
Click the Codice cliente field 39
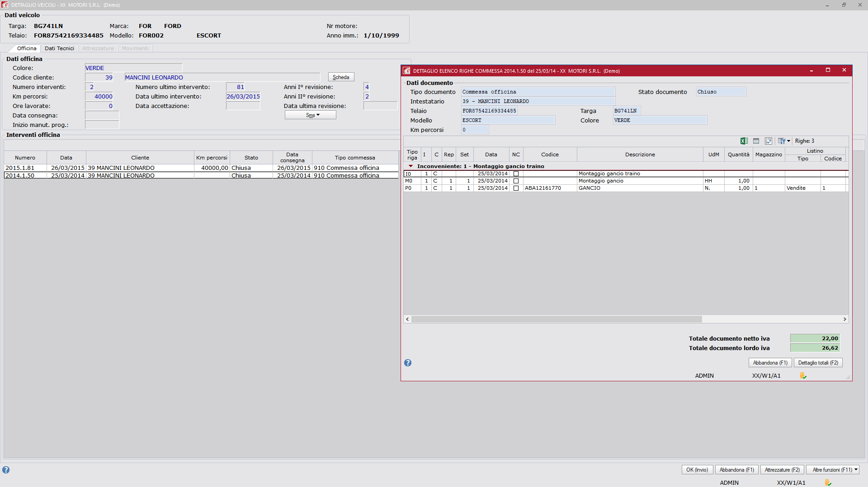tap(99, 77)
